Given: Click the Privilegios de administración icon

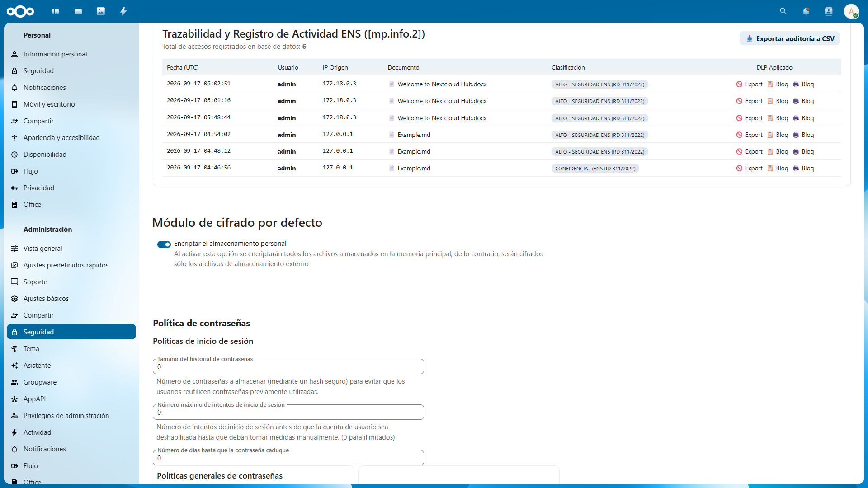Looking at the screenshot, I should (x=14, y=416).
